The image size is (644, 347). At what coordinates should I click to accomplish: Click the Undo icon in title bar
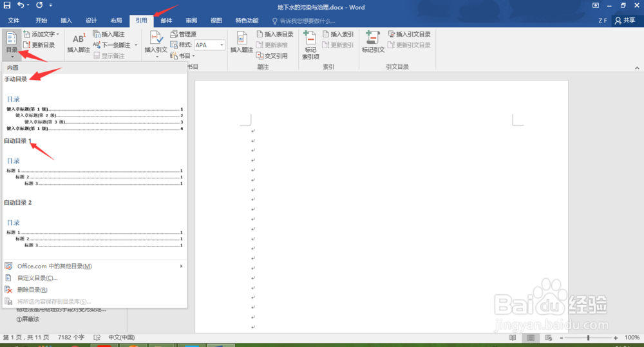click(21, 5)
